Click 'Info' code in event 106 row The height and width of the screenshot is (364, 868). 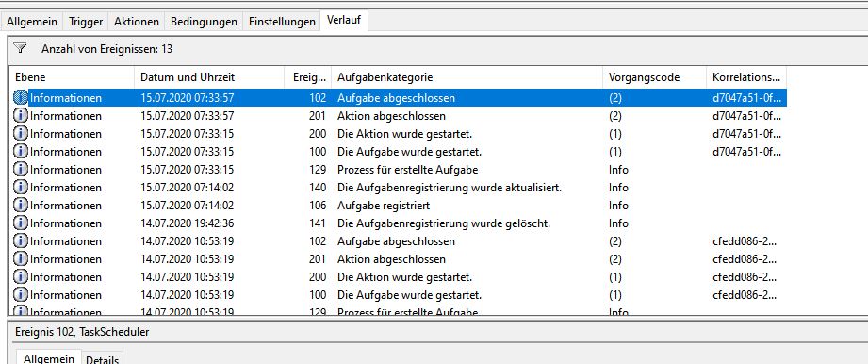pos(618,206)
